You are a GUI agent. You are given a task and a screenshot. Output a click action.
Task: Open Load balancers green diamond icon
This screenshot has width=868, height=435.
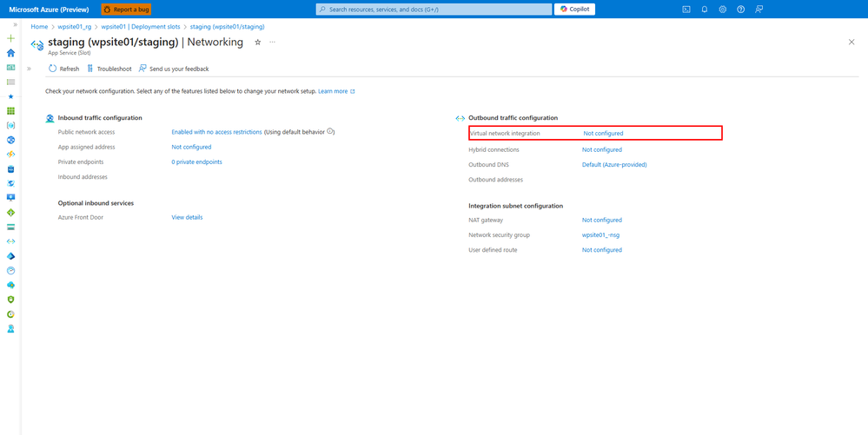point(10,213)
